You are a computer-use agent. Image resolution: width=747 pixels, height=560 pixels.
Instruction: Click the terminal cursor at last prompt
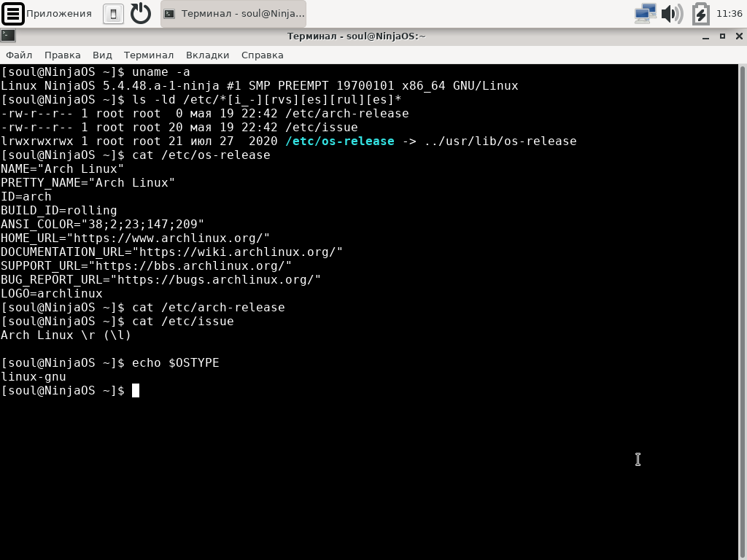pos(136,391)
